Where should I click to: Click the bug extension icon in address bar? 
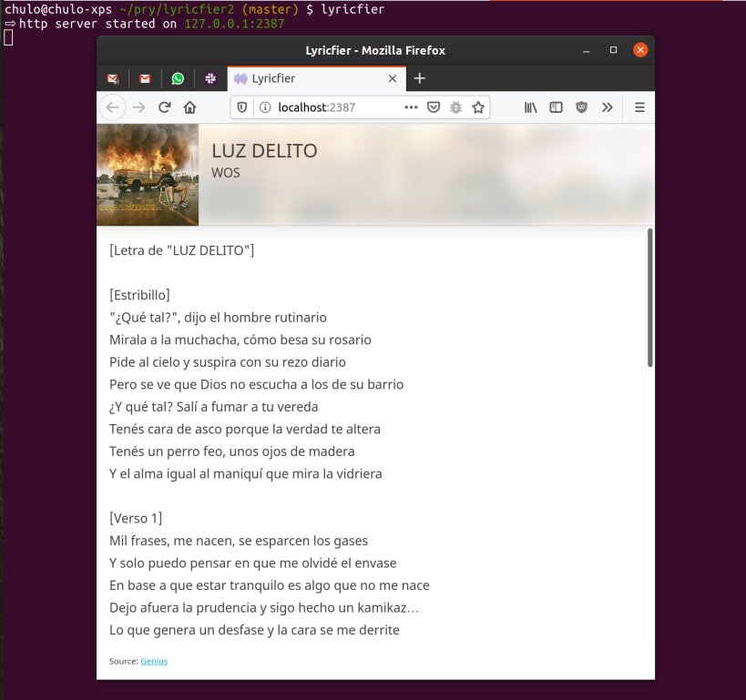[455, 107]
